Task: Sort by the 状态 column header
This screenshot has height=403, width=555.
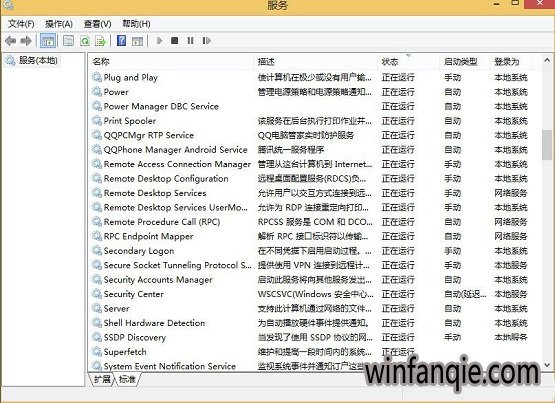Action: 390,62
